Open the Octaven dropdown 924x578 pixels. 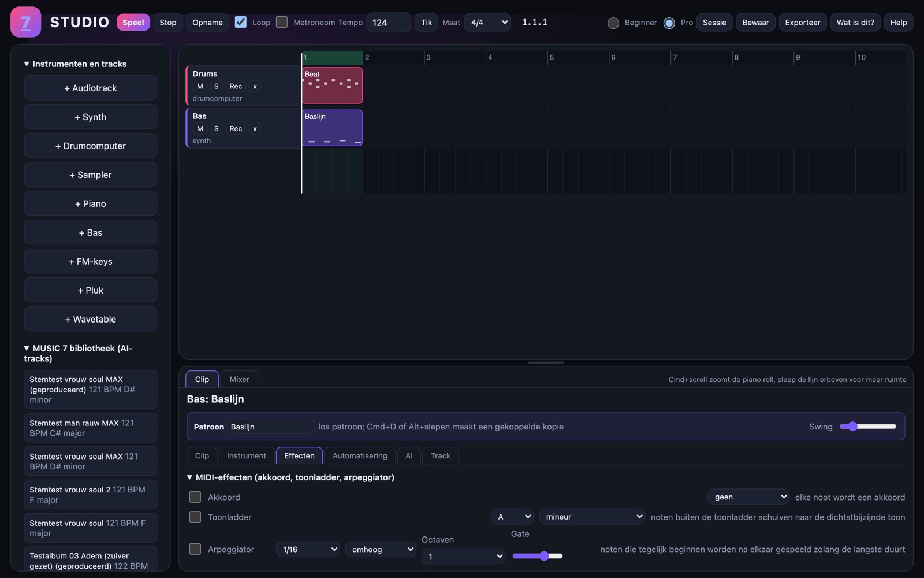[x=464, y=556]
